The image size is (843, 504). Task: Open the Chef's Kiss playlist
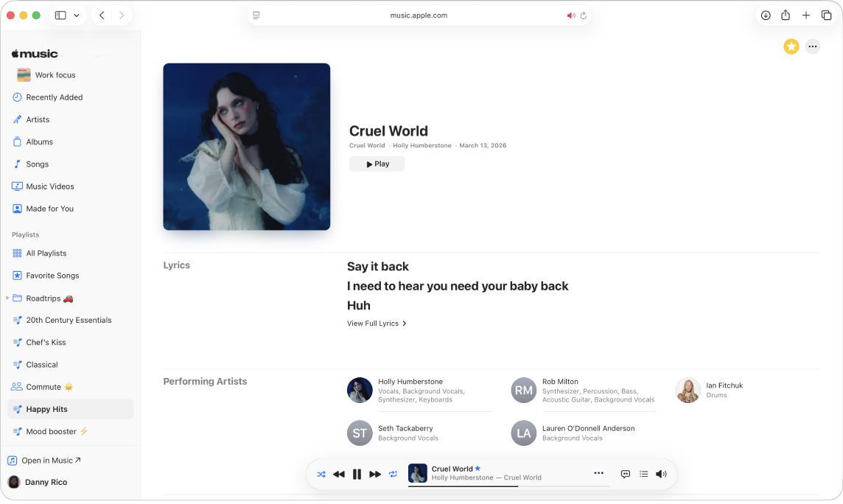(x=71, y=343)
